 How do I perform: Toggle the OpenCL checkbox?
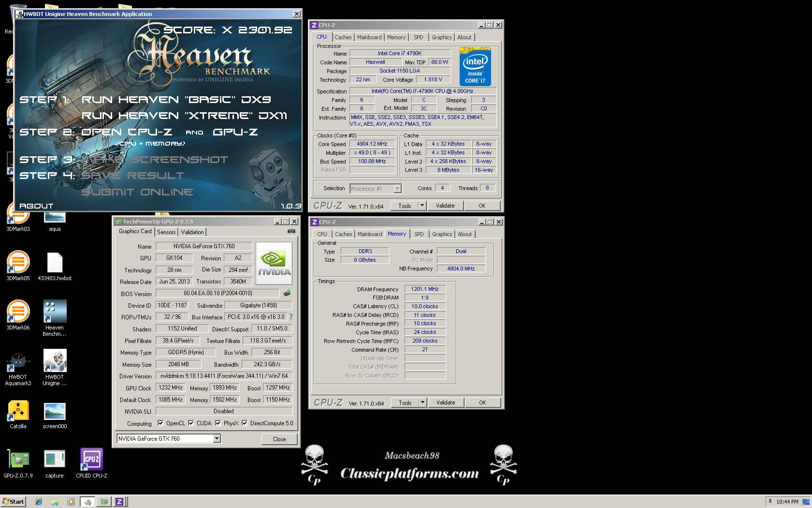(160, 423)
